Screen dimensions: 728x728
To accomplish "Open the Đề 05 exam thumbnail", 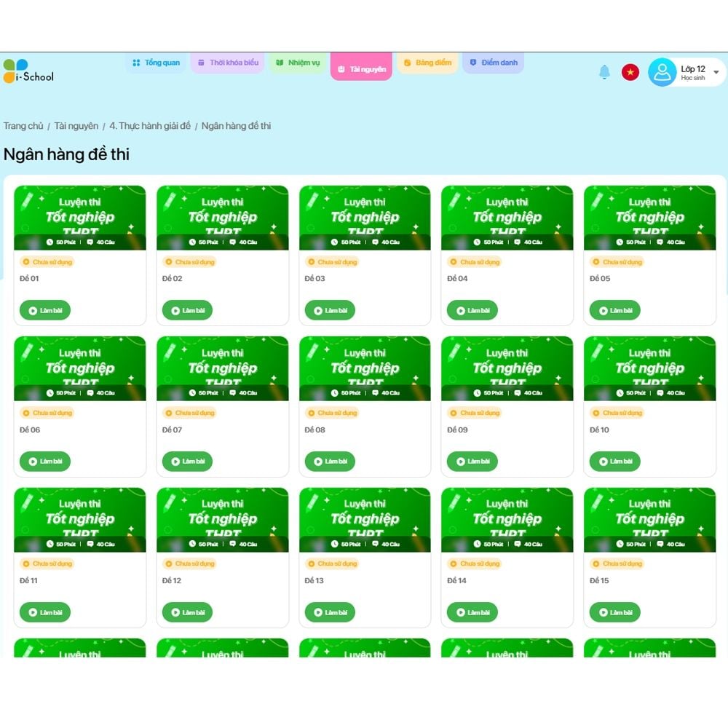I will pos(650,218).
